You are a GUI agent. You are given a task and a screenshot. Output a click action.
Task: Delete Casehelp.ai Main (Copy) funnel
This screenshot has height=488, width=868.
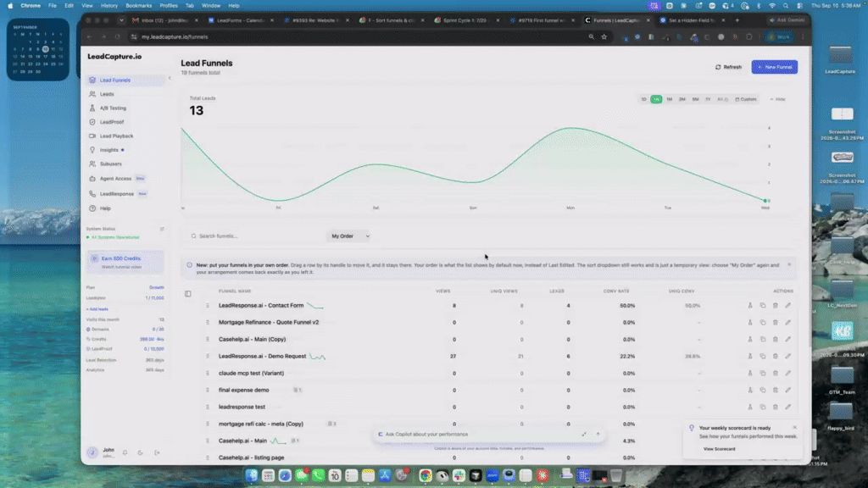pos(776,339)
